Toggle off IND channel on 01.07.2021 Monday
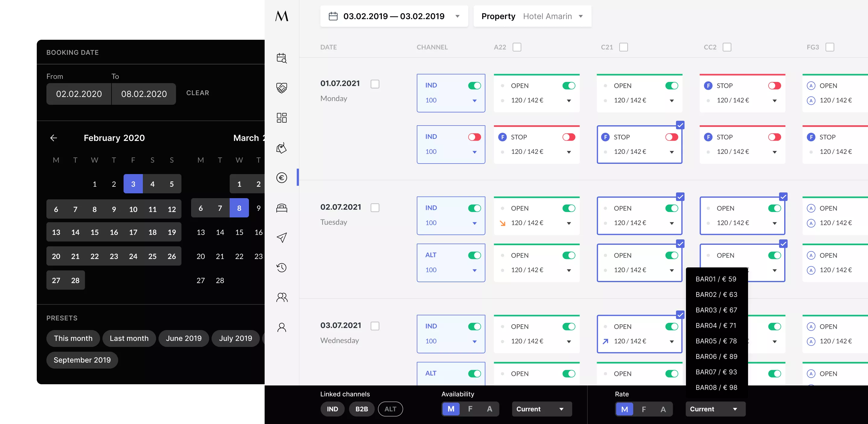Viewport: 868px width, 424px height. click(x=474, y=86)
